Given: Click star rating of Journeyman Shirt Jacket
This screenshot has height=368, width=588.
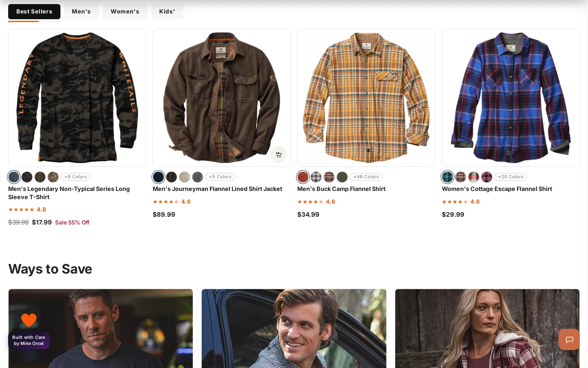Looking at the screenshot, I should pyautogui.click(x=171, y=202).
